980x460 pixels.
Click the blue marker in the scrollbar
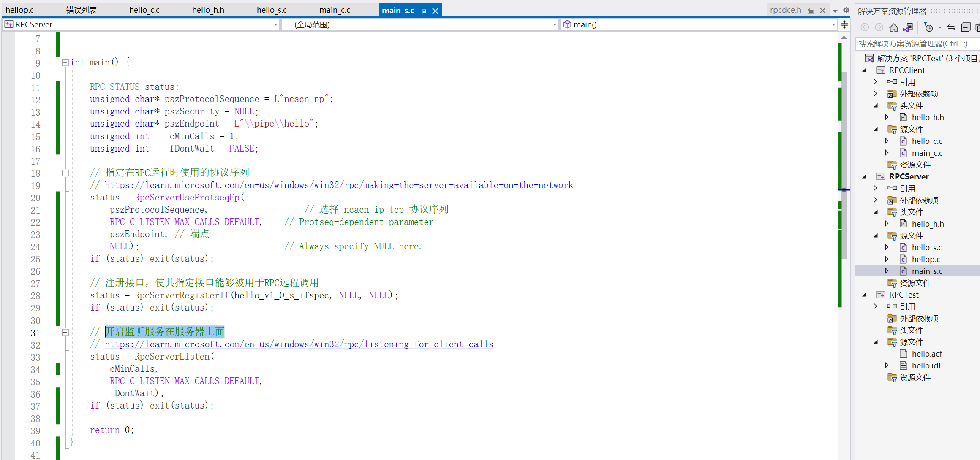(x=844, y=190)
